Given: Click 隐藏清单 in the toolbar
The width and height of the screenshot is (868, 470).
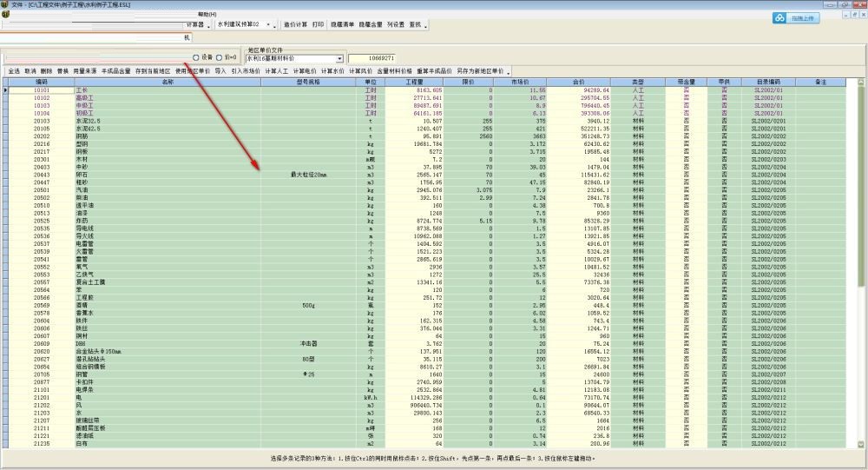Looking at the screenshot, I should click(x=341, y=25).
